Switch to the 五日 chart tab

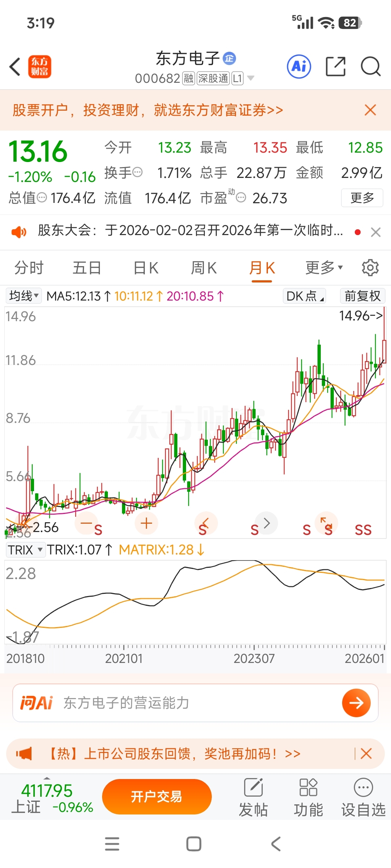click(x=87, y=268)
